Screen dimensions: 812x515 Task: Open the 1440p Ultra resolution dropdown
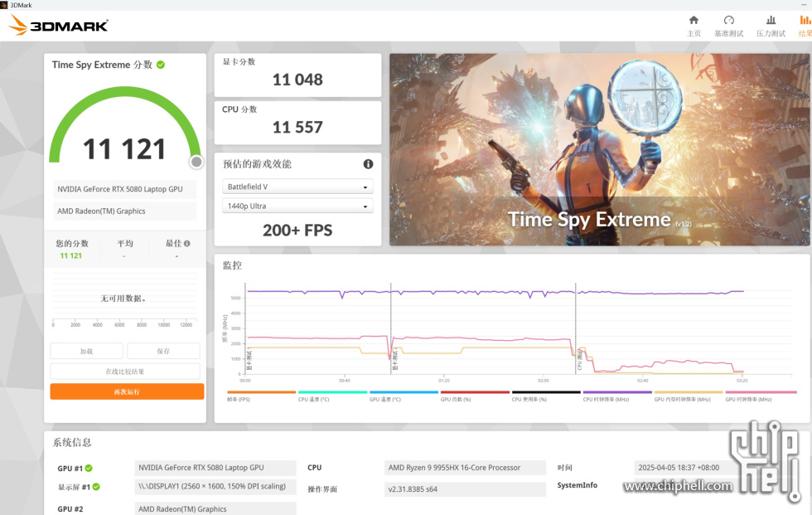(297, 206)
